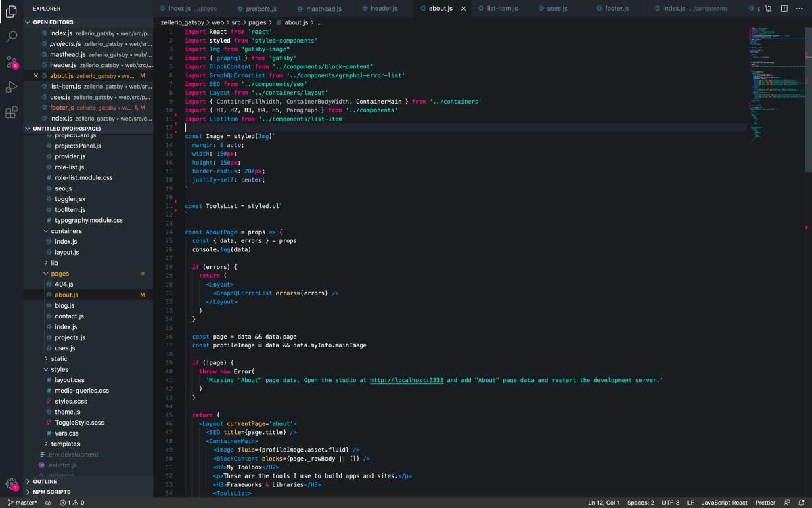
Task: Open the Extensions view
Action: pyautogui.click(x=10, y=111)
